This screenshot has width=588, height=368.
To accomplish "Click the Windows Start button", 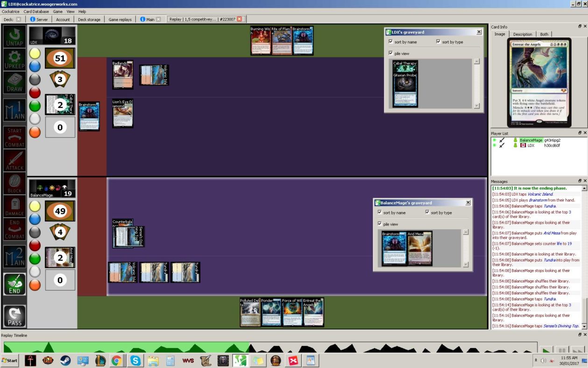I will 9,361.
